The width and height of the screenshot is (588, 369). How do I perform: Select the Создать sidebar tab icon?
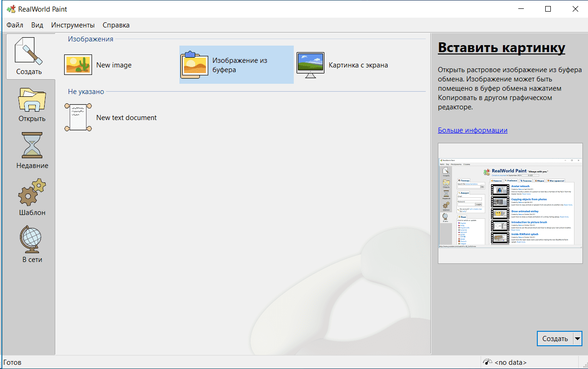click(29, 51)
